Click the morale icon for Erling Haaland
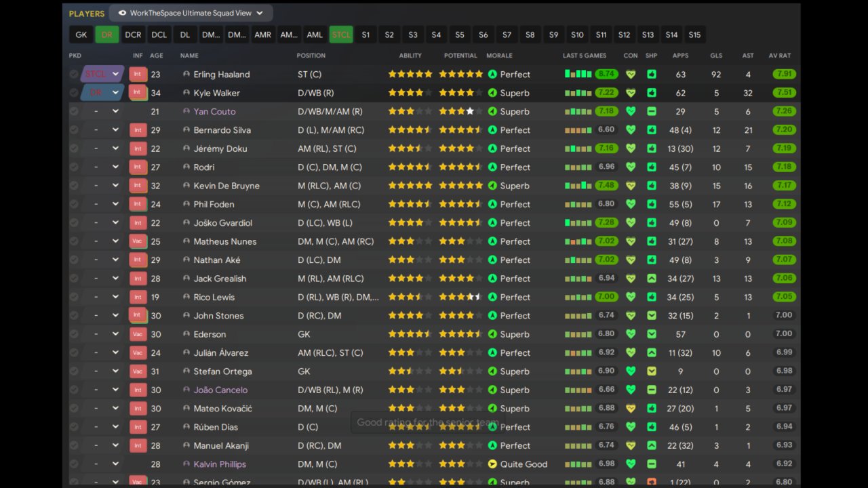Screen dimensions: 868x488 (x=493, y=74)
